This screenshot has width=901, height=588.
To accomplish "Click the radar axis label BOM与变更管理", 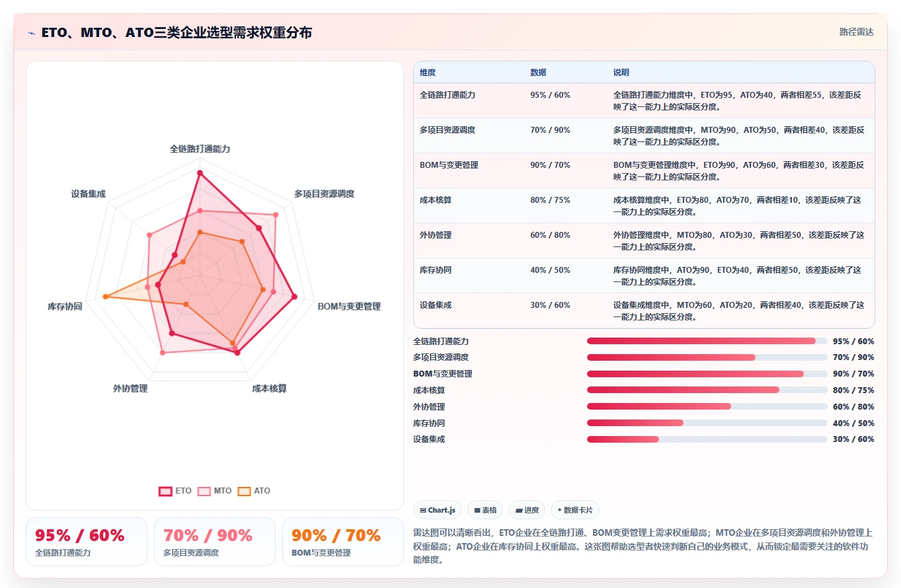I will pyautogui.click(x=349, y=307).
